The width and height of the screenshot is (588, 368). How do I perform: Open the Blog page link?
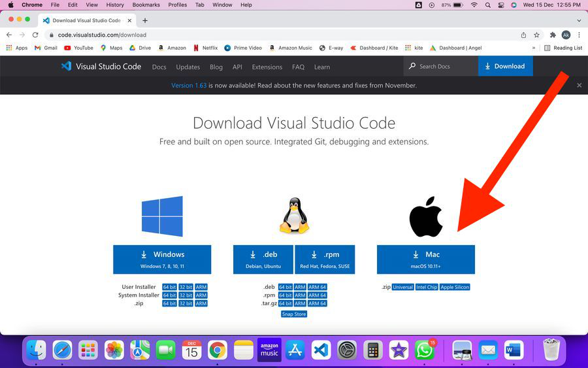point(216,67)
